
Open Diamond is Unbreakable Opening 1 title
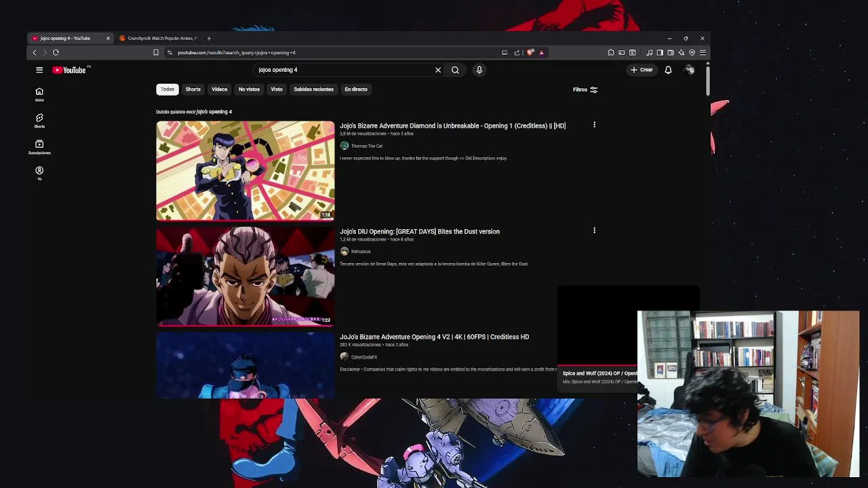click(452, 125)
